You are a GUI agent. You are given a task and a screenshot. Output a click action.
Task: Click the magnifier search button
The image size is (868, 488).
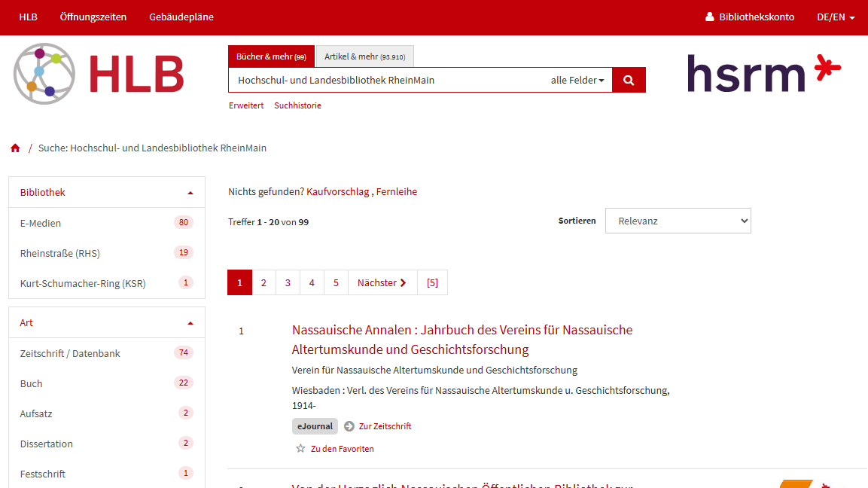(x=629, y=80)
